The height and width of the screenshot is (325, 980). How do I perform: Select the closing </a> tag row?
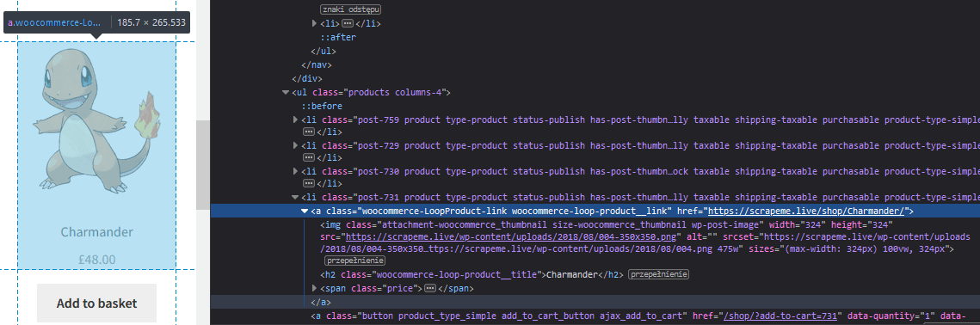coord(321,302)
